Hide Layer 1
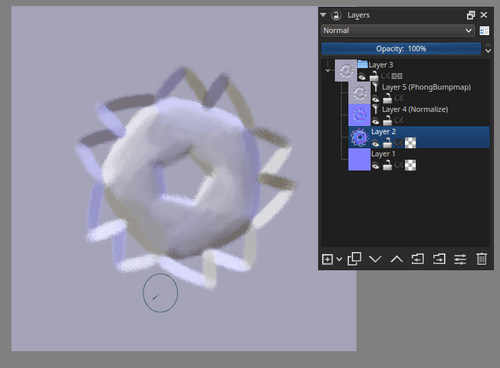The image size is (500, 368). tap(376, 166)
